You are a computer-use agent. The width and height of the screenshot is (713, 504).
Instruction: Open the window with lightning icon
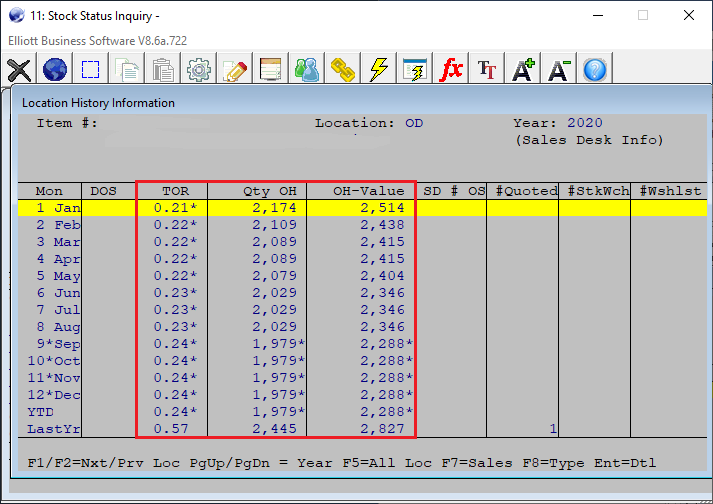[415, 70]
